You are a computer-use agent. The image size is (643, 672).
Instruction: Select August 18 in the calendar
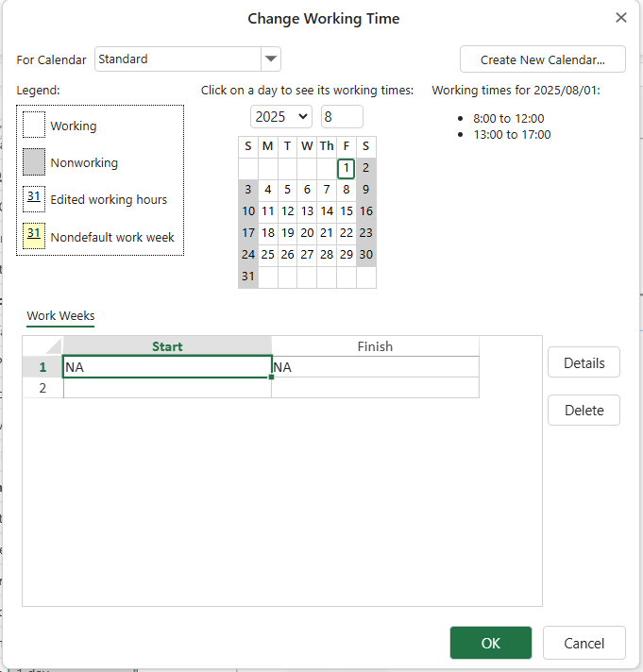pos(268,233)
